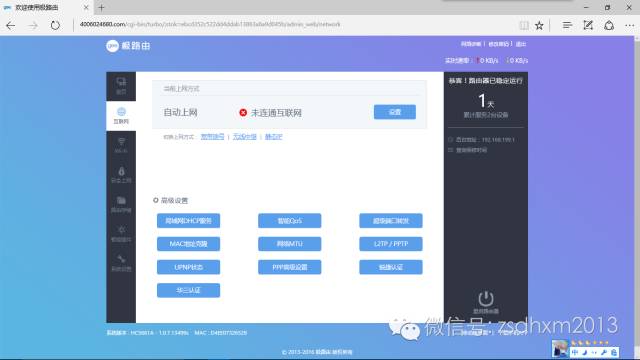640x360 pixels.
Task: Open the PPP advanced settings button
Action: 289,267
